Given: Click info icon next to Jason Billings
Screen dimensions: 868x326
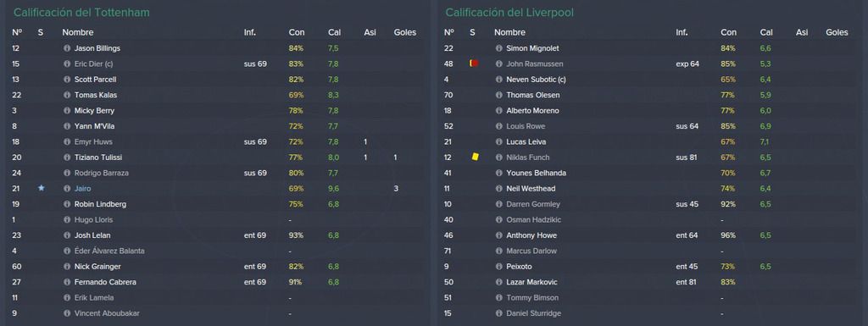Looking at the screenshot, I should pos(67,48).
